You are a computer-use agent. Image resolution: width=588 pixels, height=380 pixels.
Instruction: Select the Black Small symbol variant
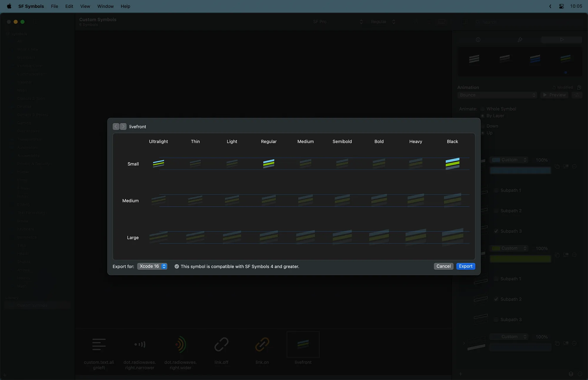pyautogui.click(x=452, y=163)
